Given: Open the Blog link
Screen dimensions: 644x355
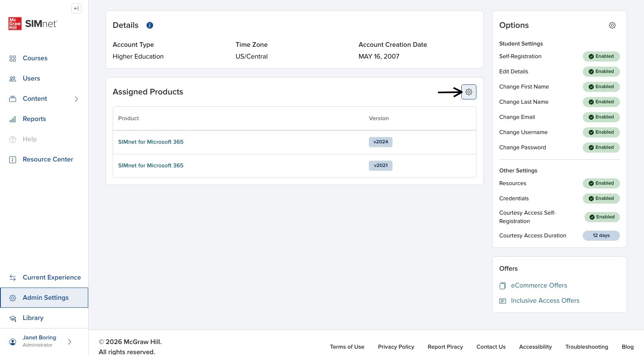Looking at the screenshot, I should [628, 347].
